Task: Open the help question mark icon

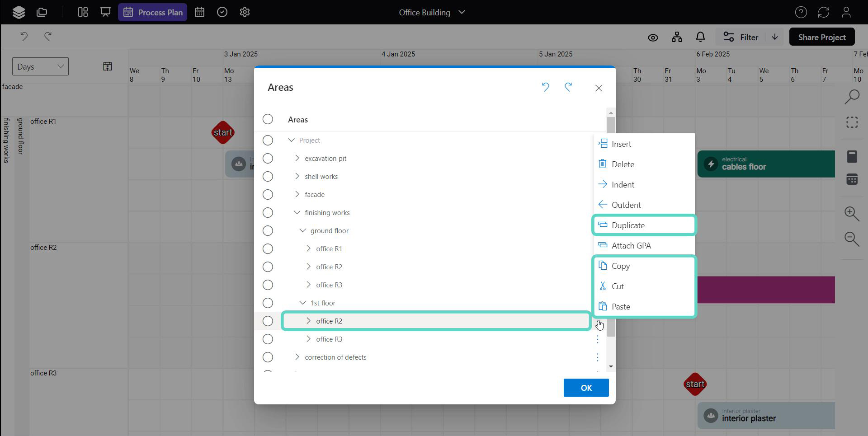Action: 801,12
